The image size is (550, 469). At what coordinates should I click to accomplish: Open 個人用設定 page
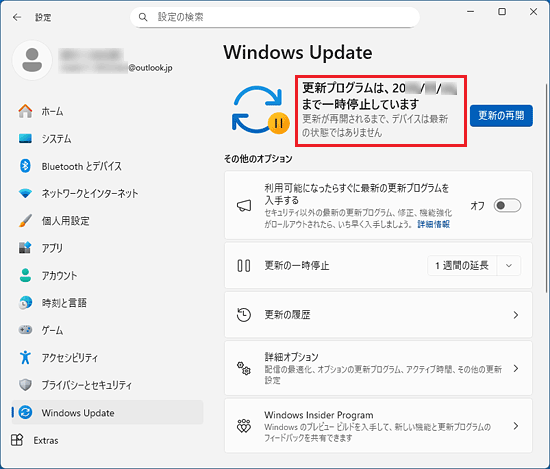[107, 221]
